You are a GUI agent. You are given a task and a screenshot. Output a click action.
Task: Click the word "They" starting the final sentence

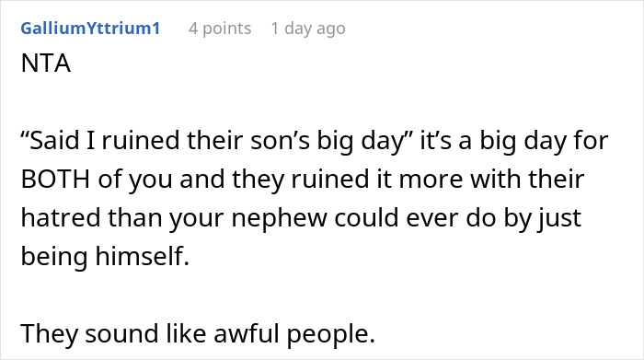point(49,334)
